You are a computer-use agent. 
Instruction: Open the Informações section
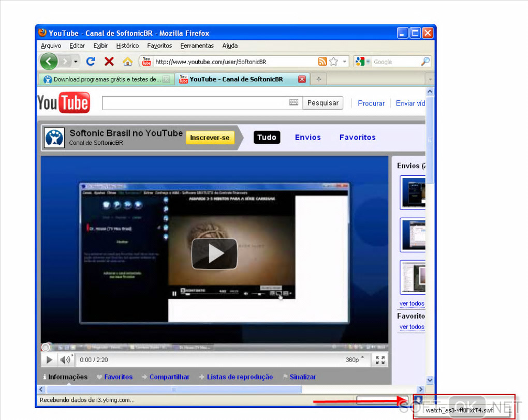pyautogui.click(x=65, y=377)
